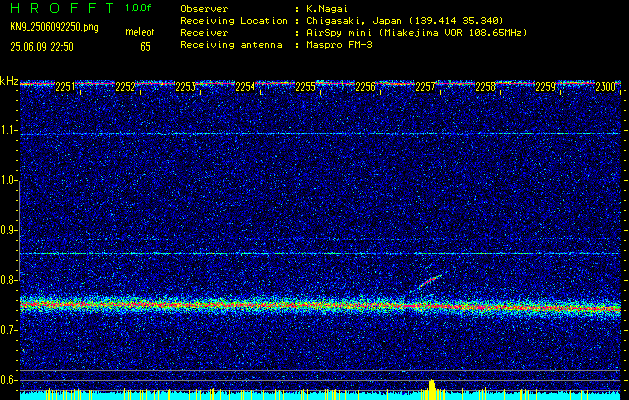The image size is (629, 400).
Task: Click the version number 1.00f
Action: coord(138,8)
